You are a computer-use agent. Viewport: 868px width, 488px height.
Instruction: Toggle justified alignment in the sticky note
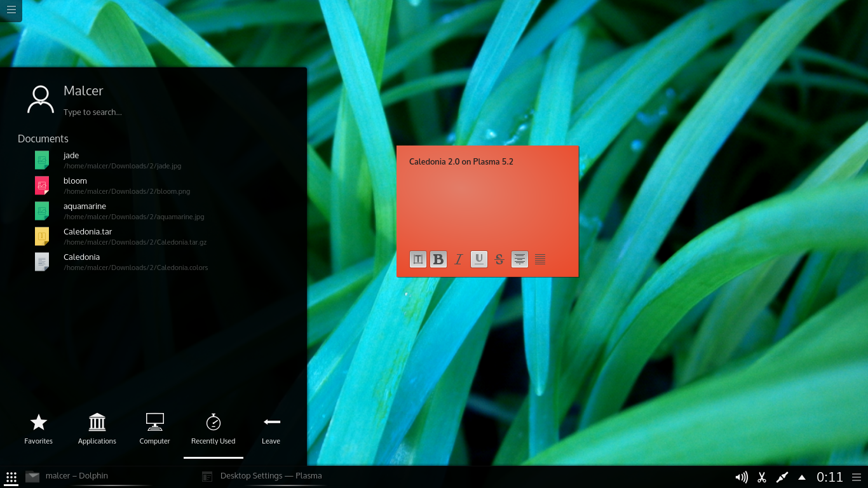click(x=540, y=259)
